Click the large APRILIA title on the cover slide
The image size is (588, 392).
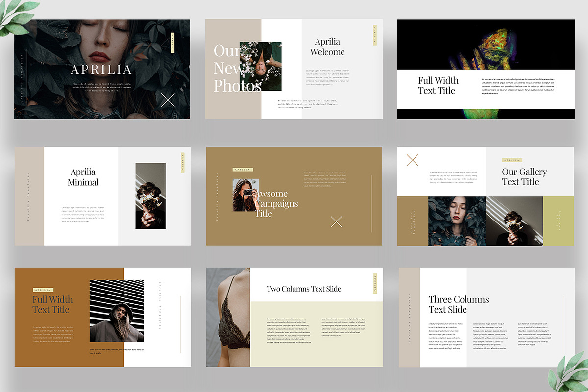pos(101,70)
